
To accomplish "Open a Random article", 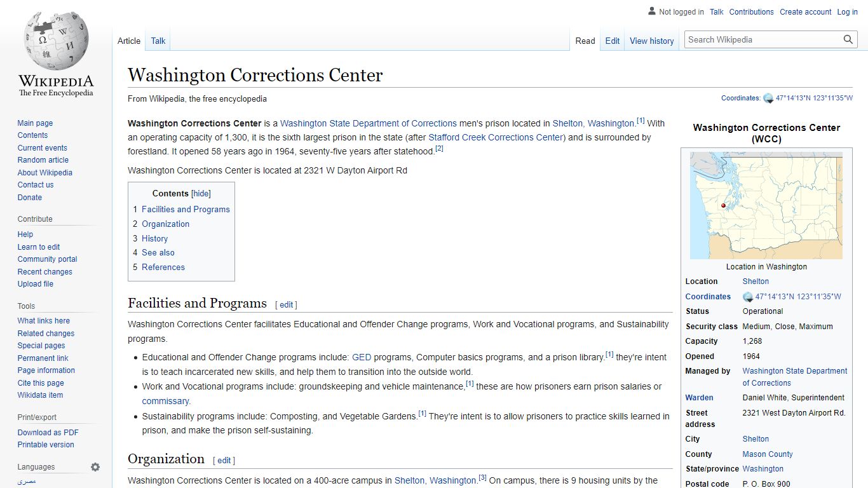I will click(43, 160).
